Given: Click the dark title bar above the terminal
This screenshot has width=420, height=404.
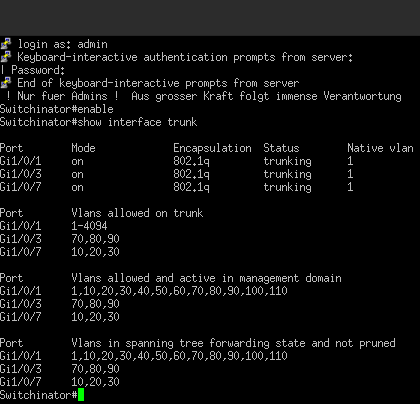Looking at the screenshot, I should pos(210,18).
